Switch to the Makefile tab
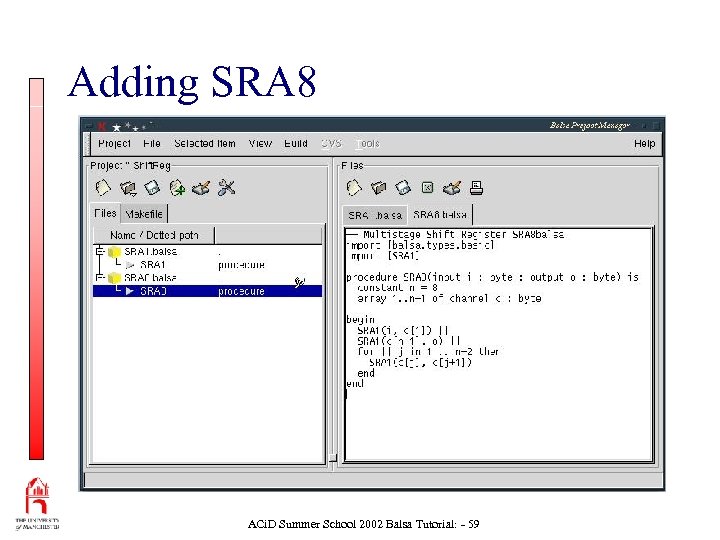The image size is (720, 540). coord(144,214)
